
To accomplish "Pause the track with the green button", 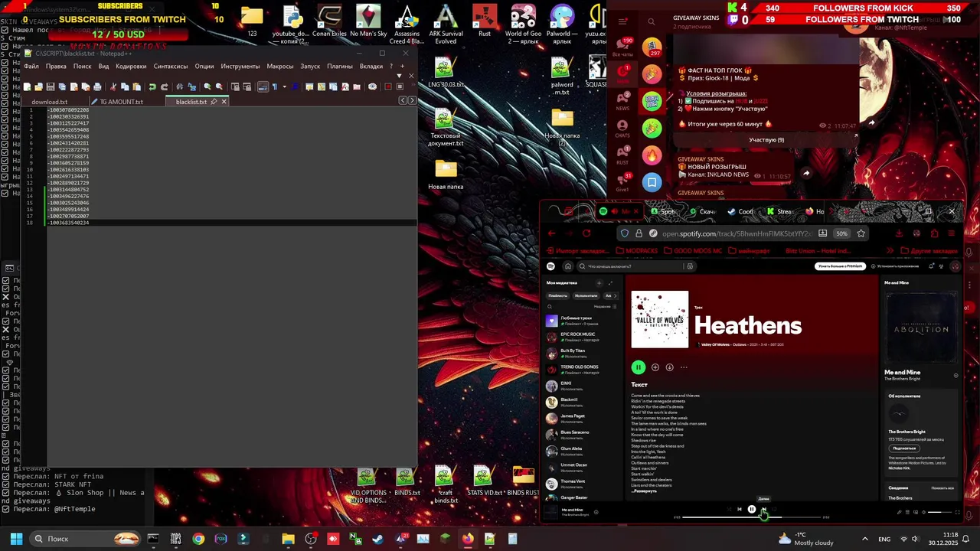I will [638, 367].
